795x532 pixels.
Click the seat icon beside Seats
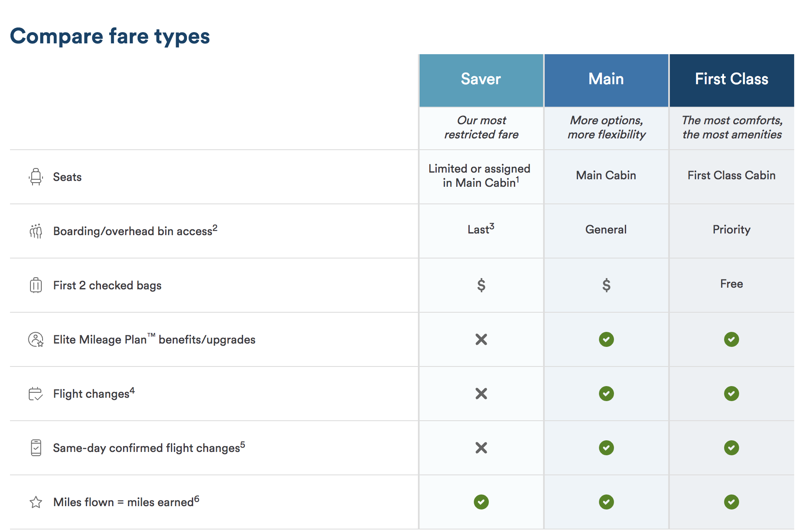click(36, 177)
